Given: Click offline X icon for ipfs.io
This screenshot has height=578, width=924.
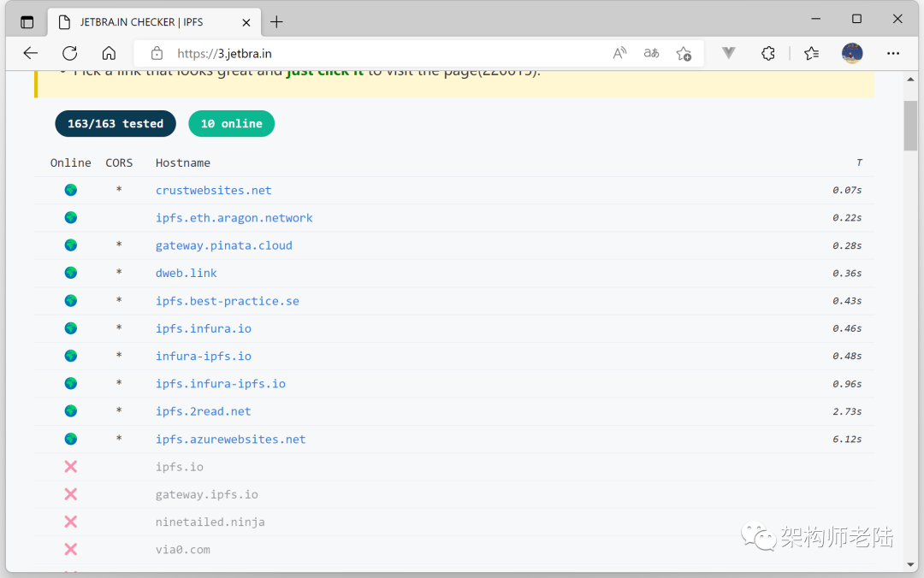Looking at the screenshot, I should pyautogui.click(x=71, y=467).
